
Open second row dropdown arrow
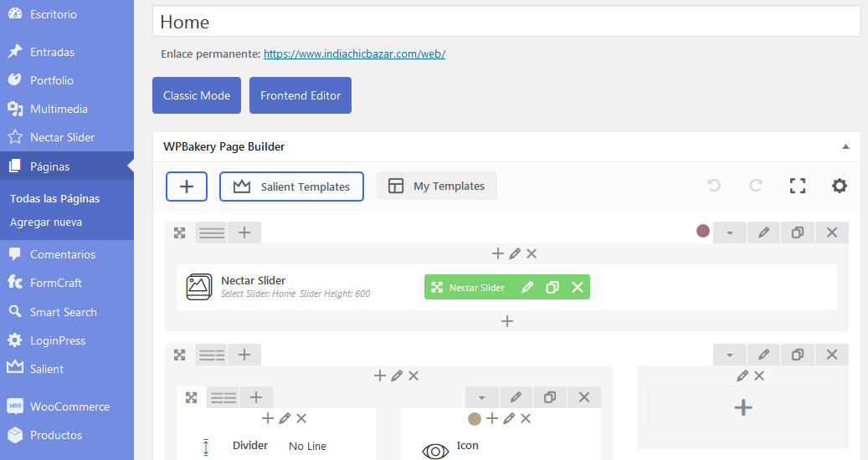pyautogui.click(x=730, y=355)
